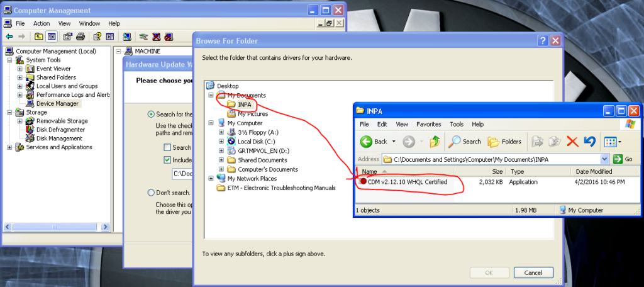Viewport: 644px width, 287px height.
Task: Toggle Show/Hide Console Tree icon in Computer Management
Action: (x=52, y=37)
